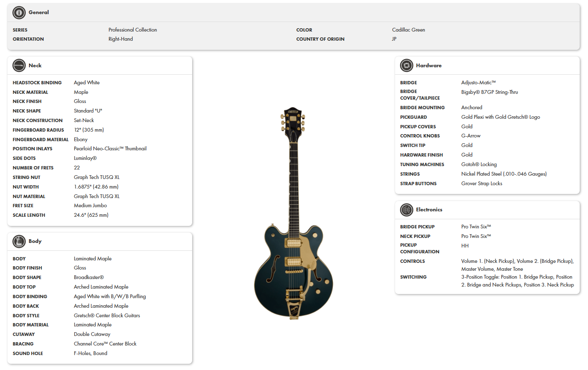Click the Hardware section icon

[407, 66]
